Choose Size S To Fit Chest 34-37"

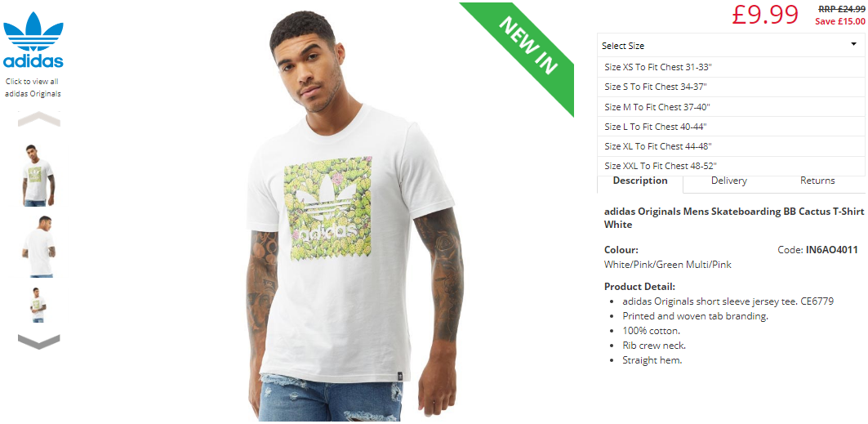point(731,87)
